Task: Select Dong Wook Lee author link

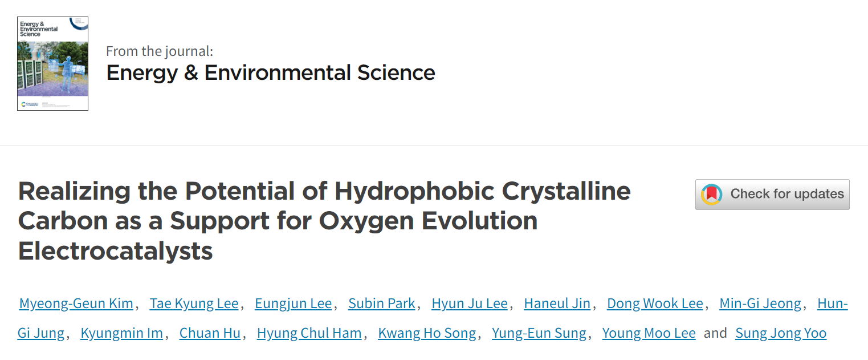Action: coord(655,304)
